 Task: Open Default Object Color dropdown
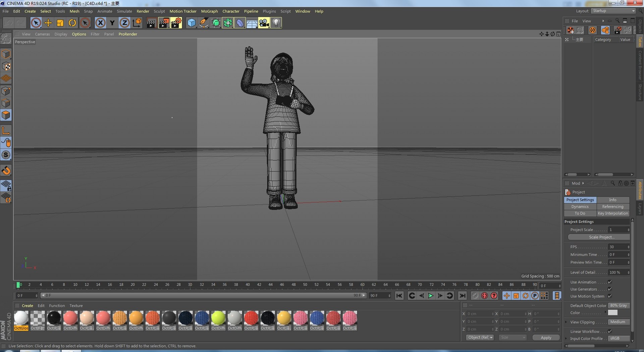(619, 305)
